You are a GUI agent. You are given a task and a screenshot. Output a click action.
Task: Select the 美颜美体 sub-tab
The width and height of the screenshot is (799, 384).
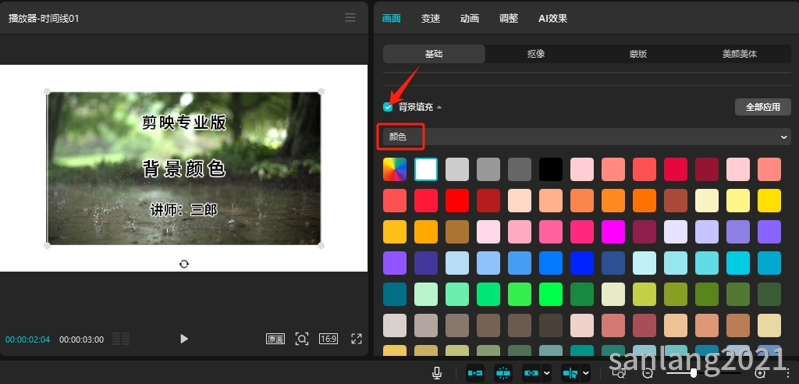point(739,53)
